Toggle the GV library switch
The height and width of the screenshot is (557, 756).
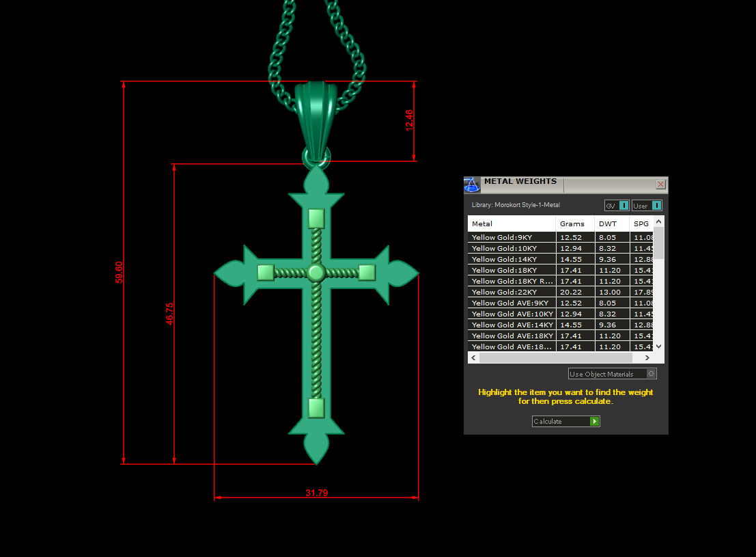[617, 206]
